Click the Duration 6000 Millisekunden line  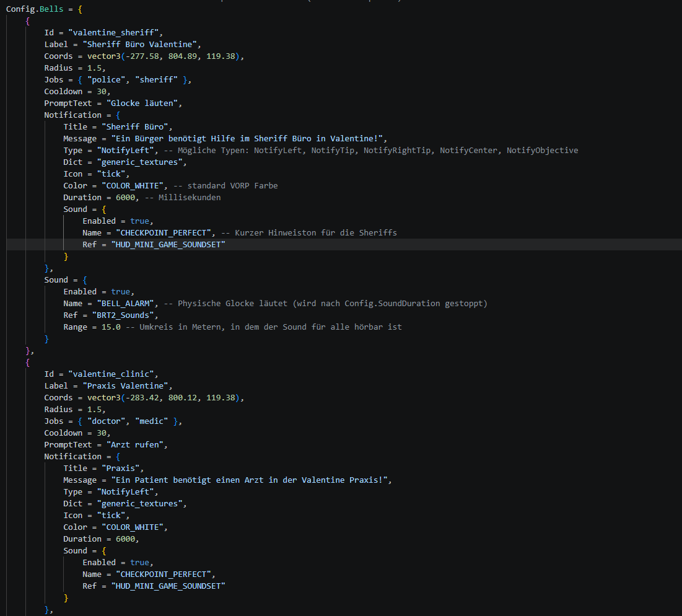pyautogui.click(x=142, y=198)
